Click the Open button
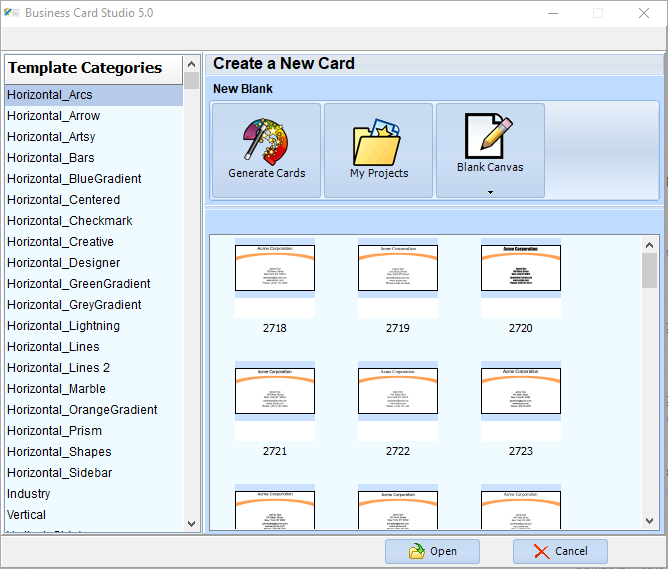 point(432,551)
